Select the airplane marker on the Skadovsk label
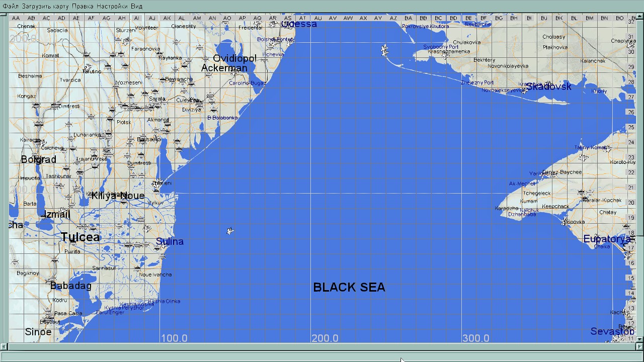Image resolution: width=644 pixels, height=362 pixels. click(548, 85)
